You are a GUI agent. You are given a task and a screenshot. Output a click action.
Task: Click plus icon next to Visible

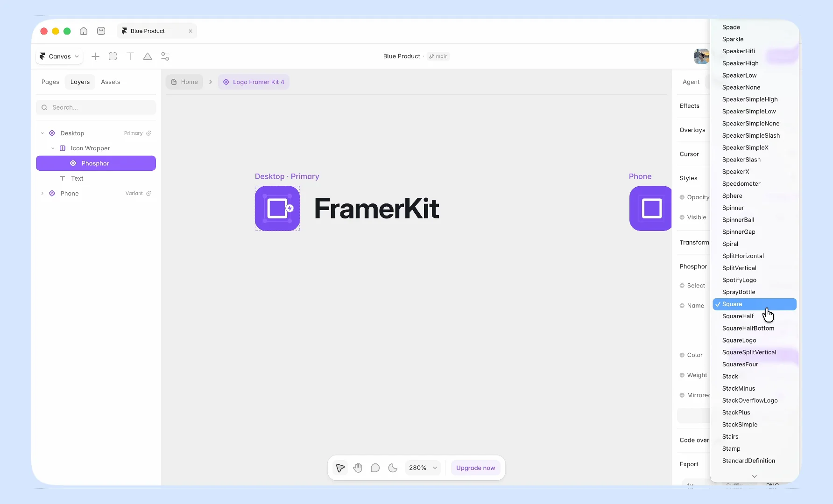[682, 217]
